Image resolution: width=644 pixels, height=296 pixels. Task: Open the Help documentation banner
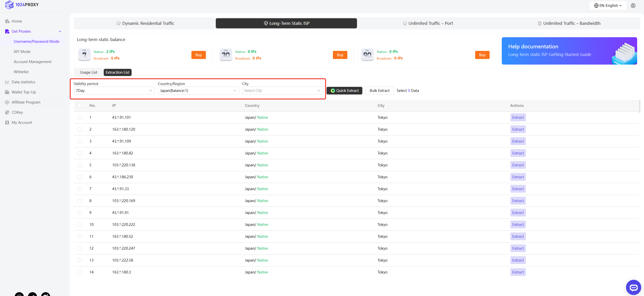[569, 51]
